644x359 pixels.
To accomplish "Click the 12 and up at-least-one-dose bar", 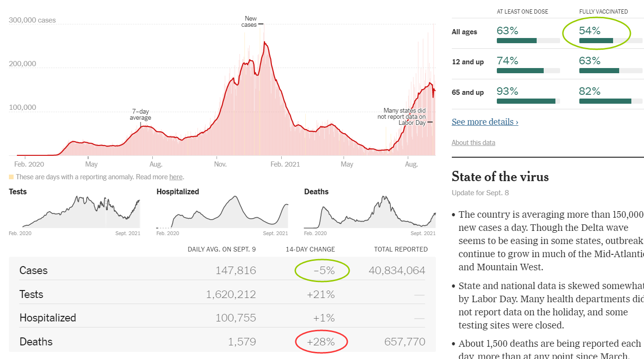I will (528, 71).
